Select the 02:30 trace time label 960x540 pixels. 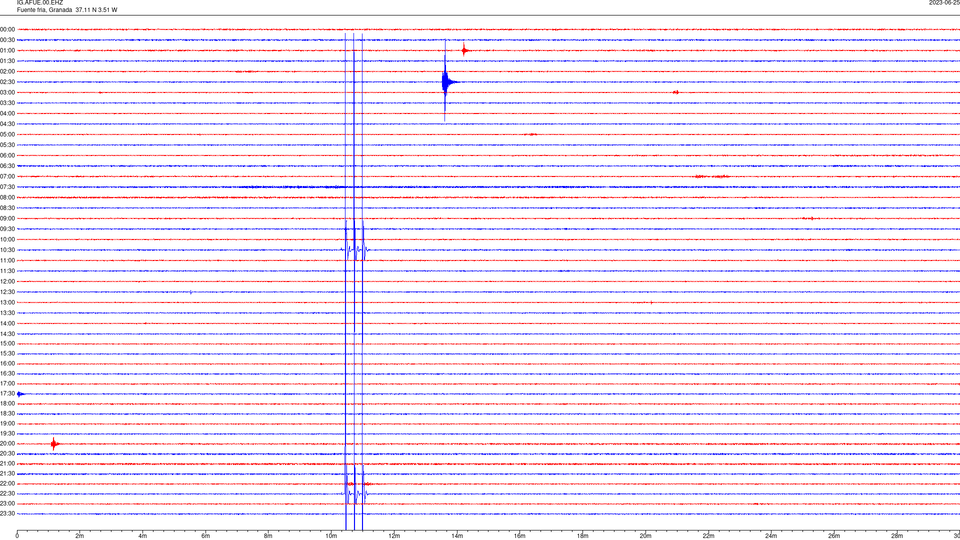[x=7, y=82]
